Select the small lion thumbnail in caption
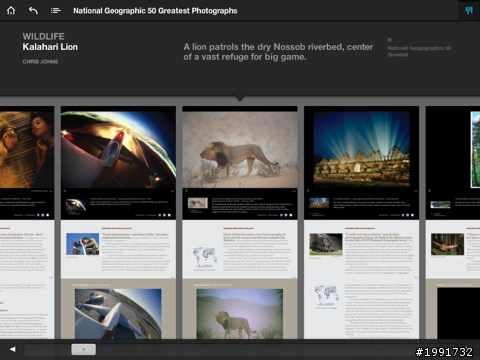Viewport: 480px width, 360px height. pos(198,203)
